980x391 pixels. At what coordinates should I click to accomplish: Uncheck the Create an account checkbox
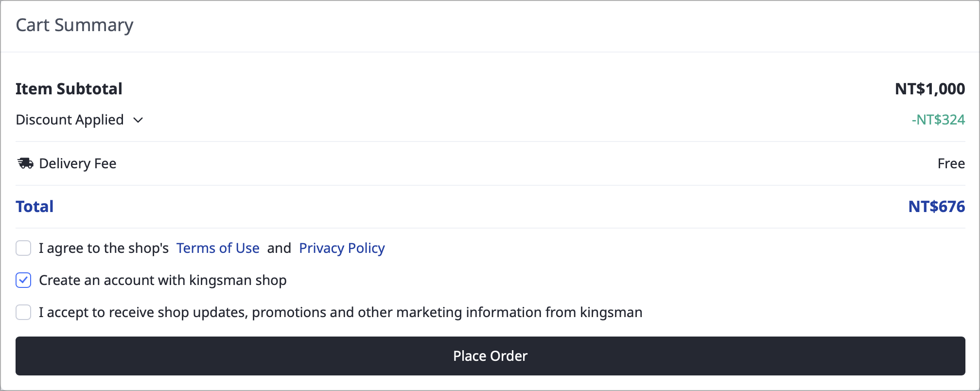pos(23,280)
